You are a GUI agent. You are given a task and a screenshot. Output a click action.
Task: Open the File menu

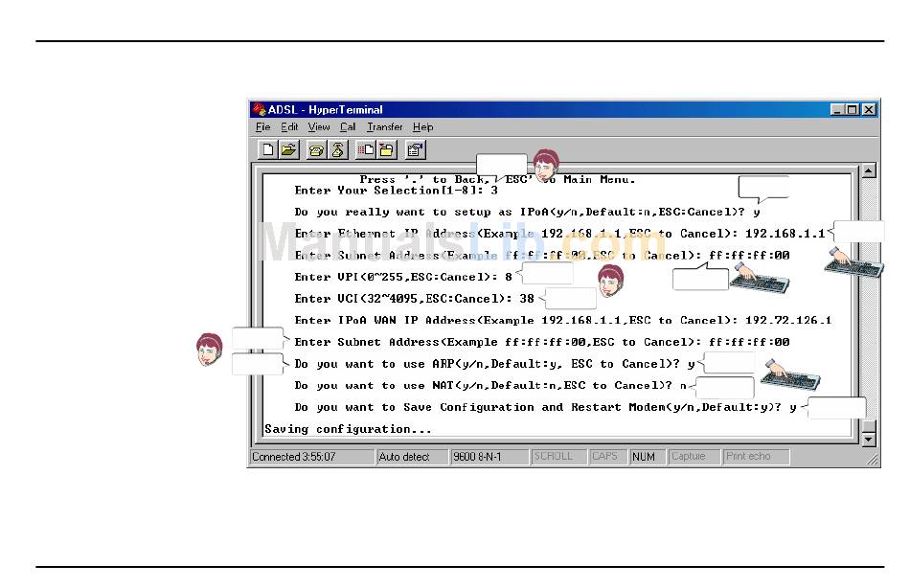[262, 127]
